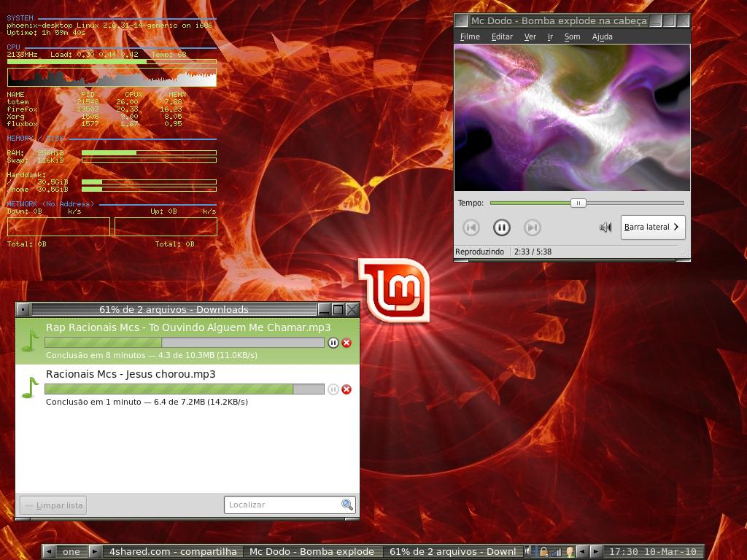Click the volume speaker icon
The width and height of the screenshot is (747, 560).
click(605, 227)
